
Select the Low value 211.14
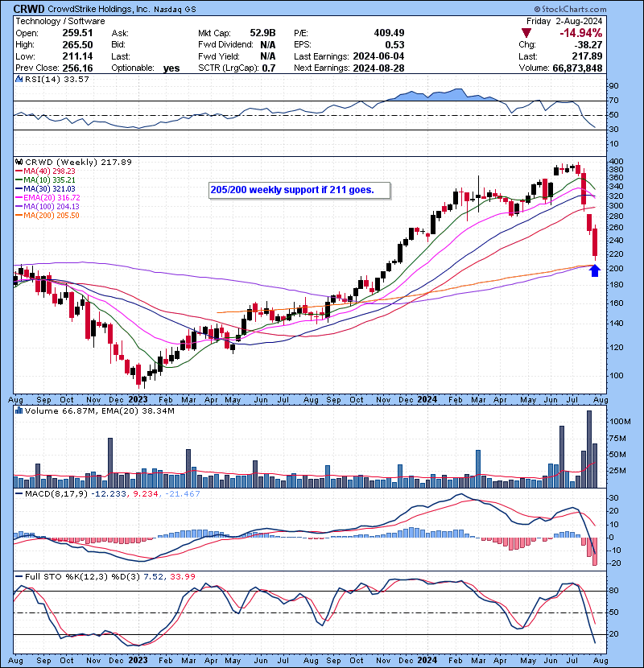pyautogui.click(x=77, y=56)
